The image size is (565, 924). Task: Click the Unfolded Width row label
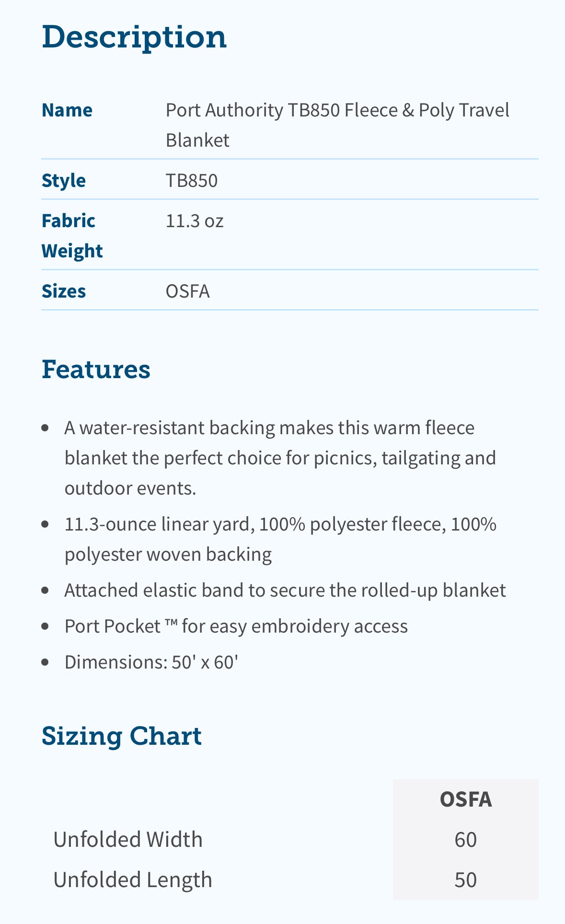[x=128, y=840]
